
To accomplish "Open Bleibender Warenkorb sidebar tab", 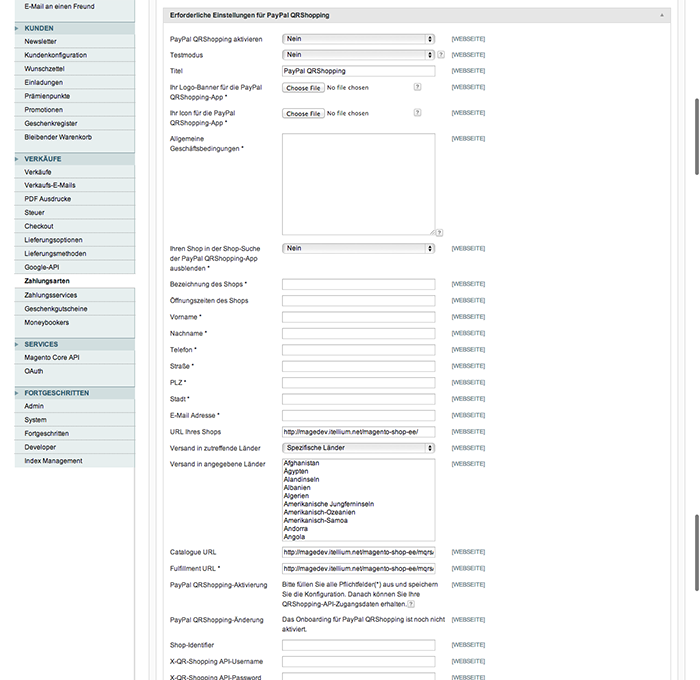I will [x=75, y=137].
